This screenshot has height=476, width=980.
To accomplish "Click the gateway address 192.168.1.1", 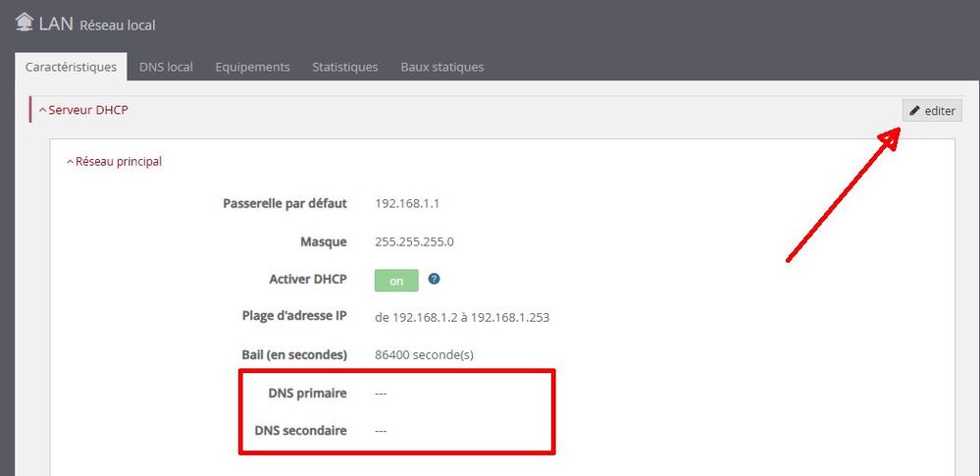I will [408, 204].
